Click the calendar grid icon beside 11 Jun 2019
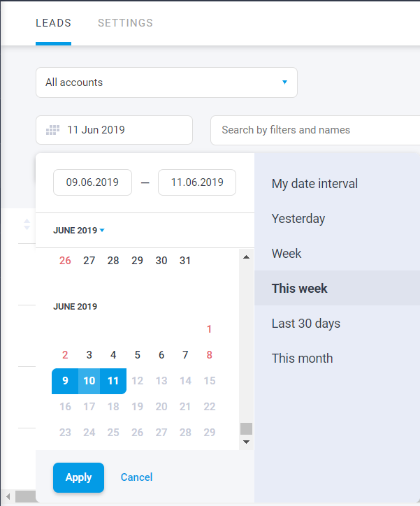420x506 pixels. [x=52, y=130]
